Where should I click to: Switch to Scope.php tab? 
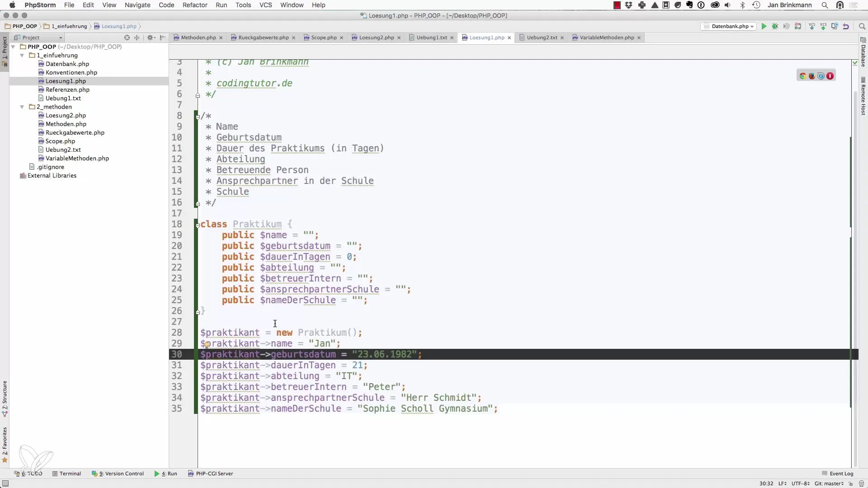[324, 38]
